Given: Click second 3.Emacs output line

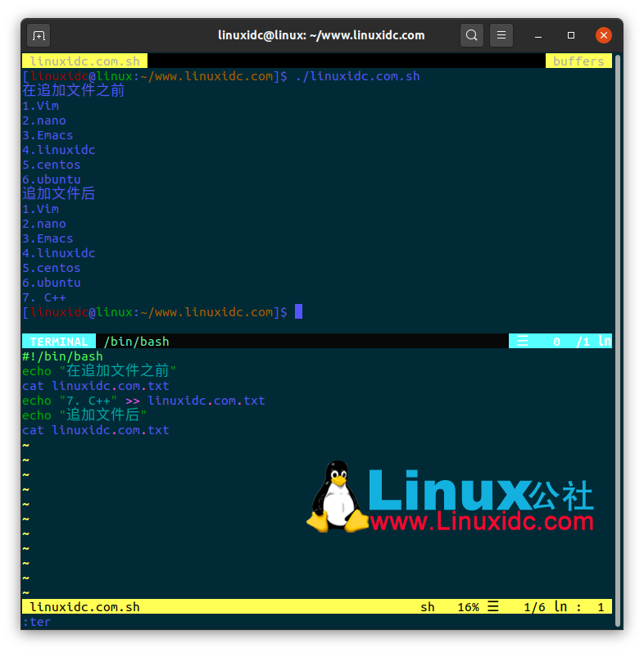Looking at the screenshot, I should (48, 238).
